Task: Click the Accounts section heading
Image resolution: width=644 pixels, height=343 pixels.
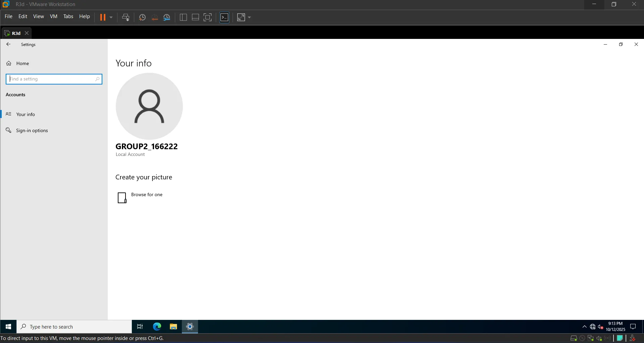Action: [15, 95]
